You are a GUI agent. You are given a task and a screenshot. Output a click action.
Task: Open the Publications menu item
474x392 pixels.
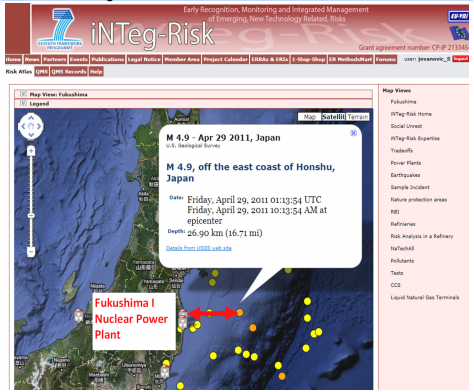click(108, 59)
